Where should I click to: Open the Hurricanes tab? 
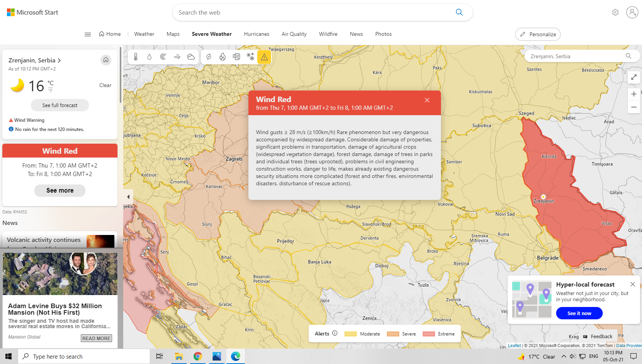click(x=256, y=34)
